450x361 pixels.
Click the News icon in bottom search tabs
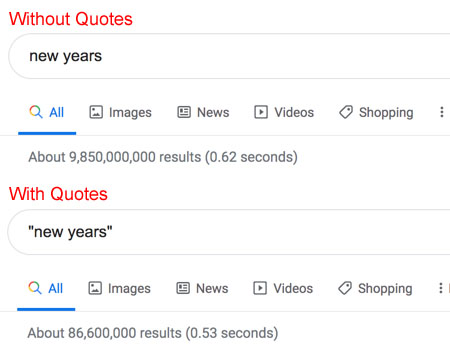tap(183, 288)
